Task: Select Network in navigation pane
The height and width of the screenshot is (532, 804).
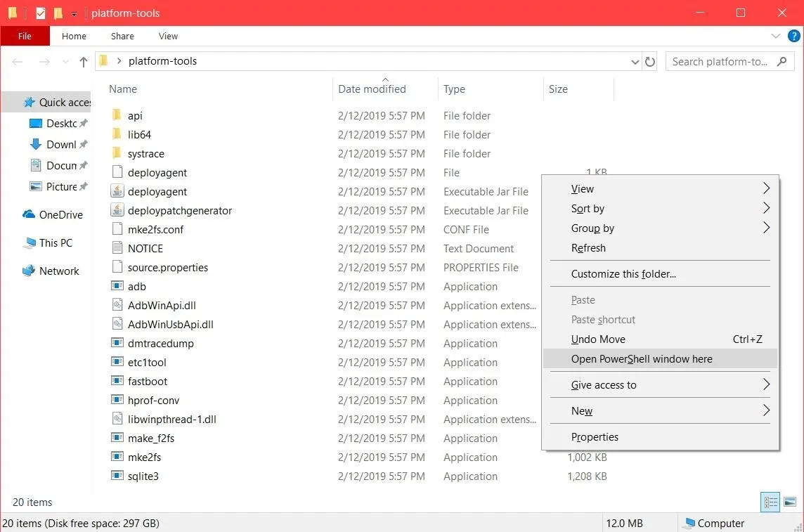Action: coord(51,271)
